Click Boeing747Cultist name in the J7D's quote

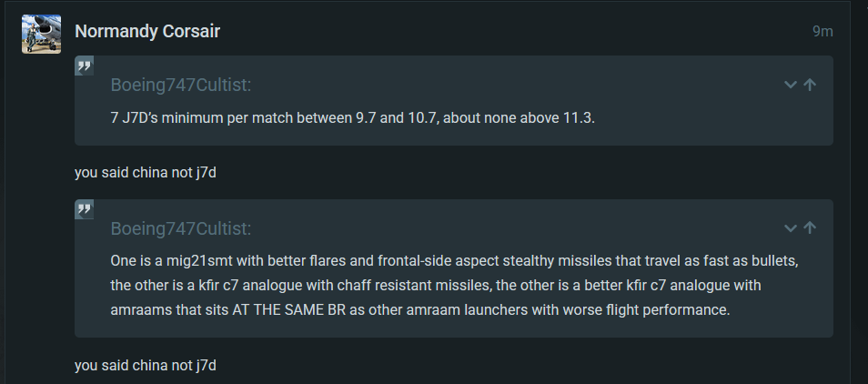pyautogui.click(x=181, y=86)
